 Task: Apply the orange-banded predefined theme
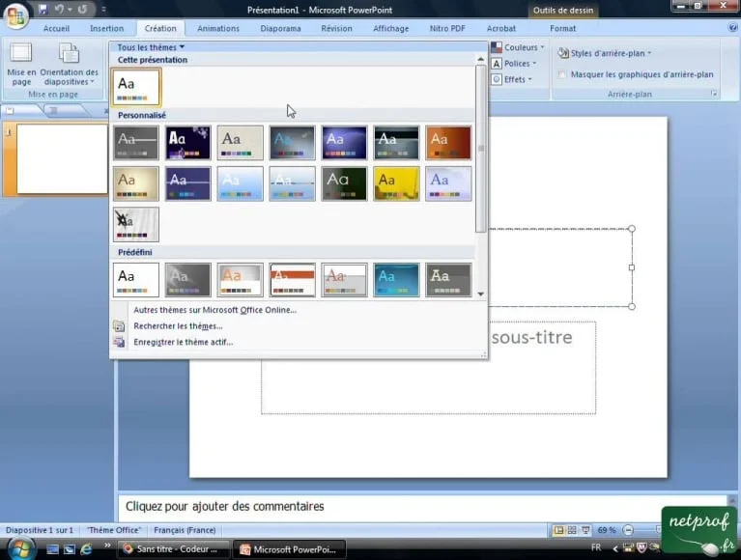[292, 280]
